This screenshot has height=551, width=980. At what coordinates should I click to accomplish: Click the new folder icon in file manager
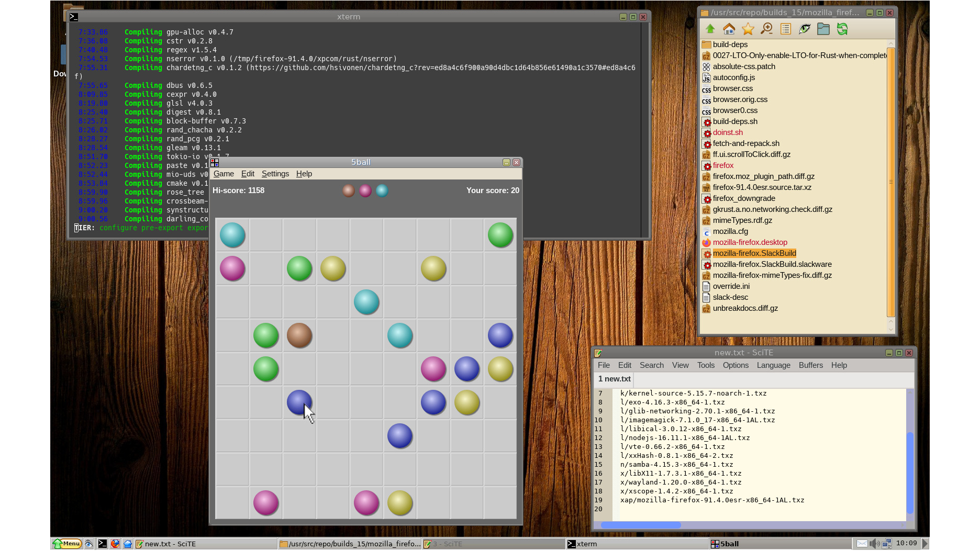[823, 29]
